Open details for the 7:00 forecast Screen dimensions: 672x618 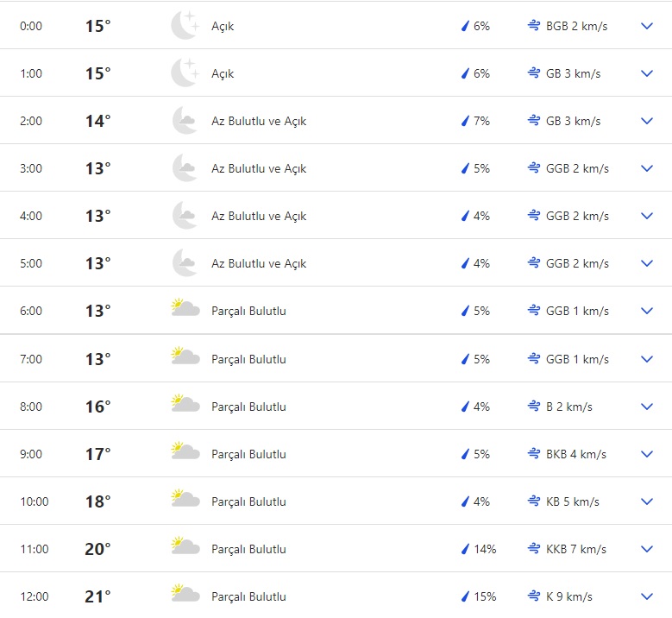pyautogui.click(x=647, y=359)
